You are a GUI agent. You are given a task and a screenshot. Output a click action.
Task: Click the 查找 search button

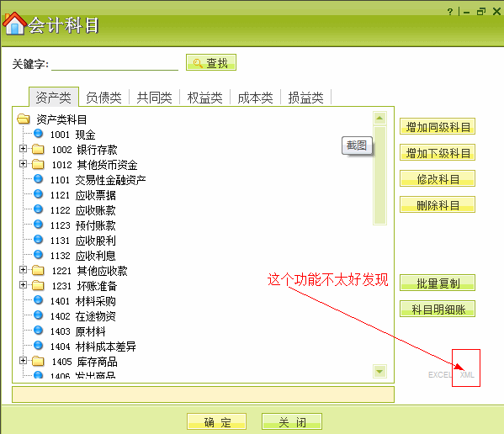point(211,62)
